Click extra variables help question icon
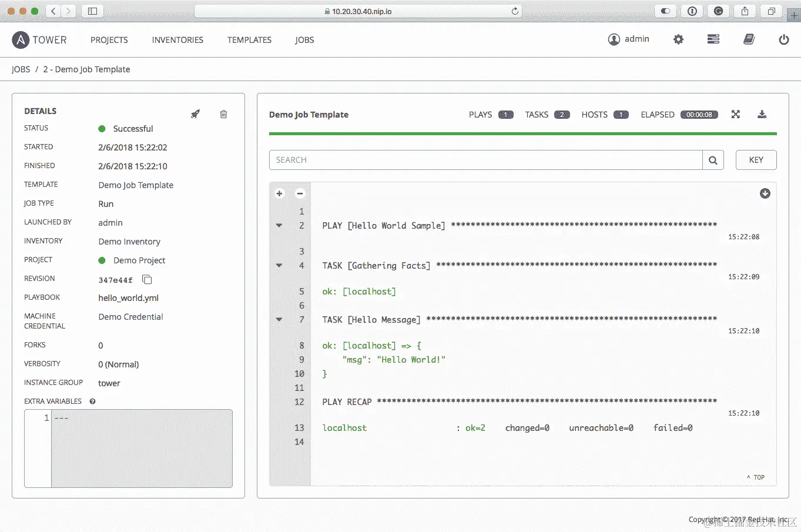 point(92,401)
